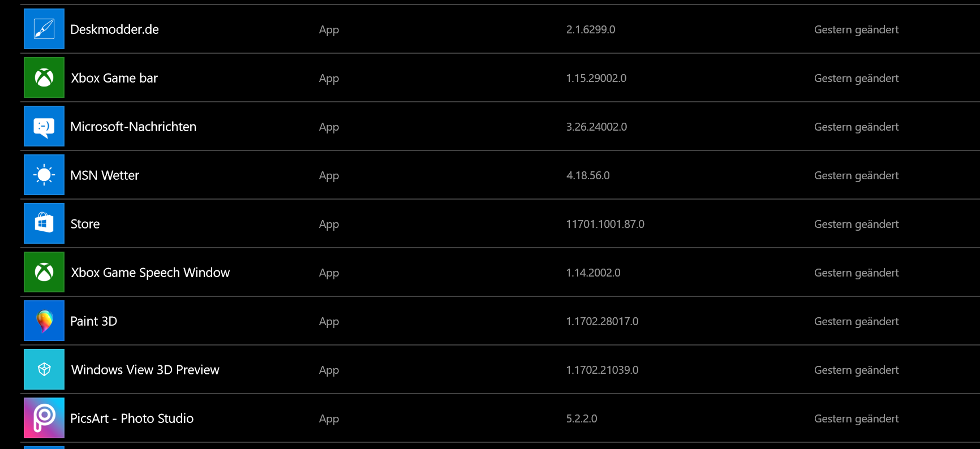The width and height of the screenshot is (980, 449).
Task: Select the Microsoft-Nachrichten chat icon
Action: click(44, 126)
